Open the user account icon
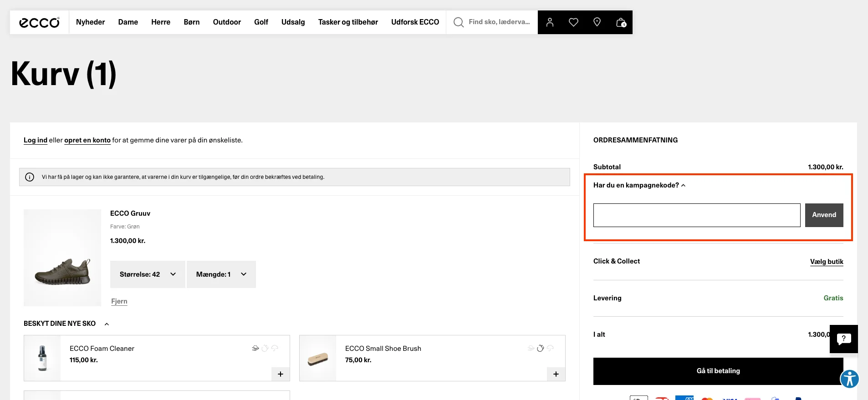Screen dimensions: 868x400 [x=550, y=22]
